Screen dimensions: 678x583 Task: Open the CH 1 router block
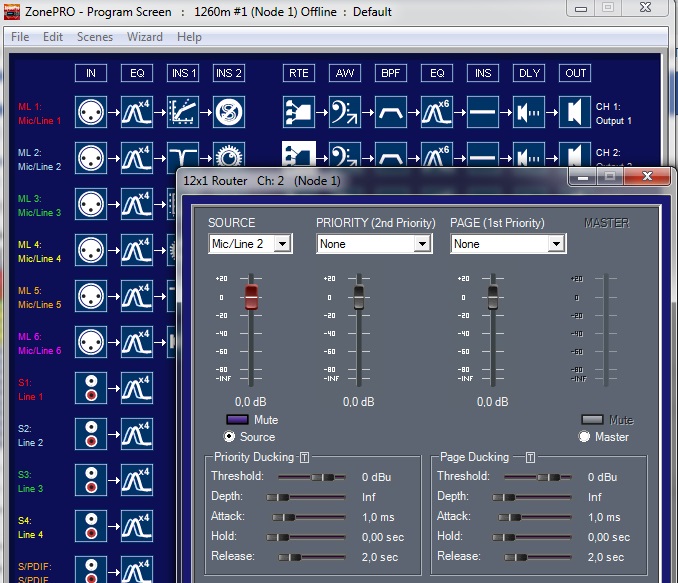pos(299,111)
